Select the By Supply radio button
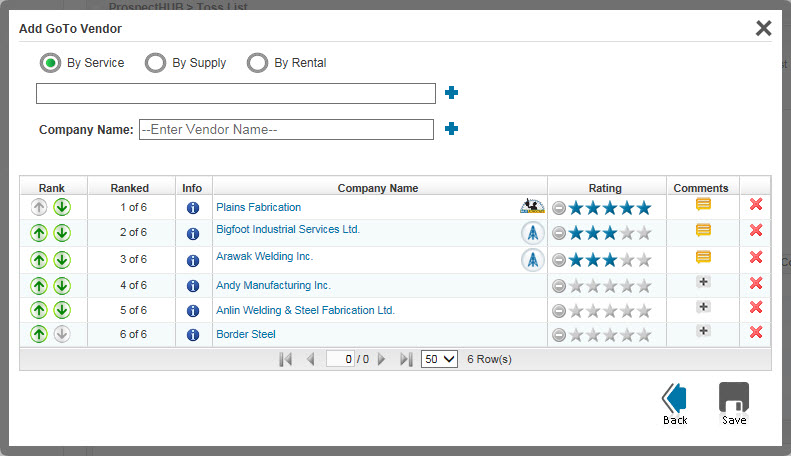 pos(155,63)
